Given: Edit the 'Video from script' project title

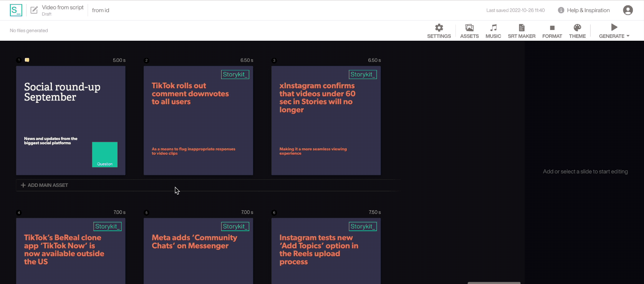Looking at the screenshot, I should click(x=63, y=8).
